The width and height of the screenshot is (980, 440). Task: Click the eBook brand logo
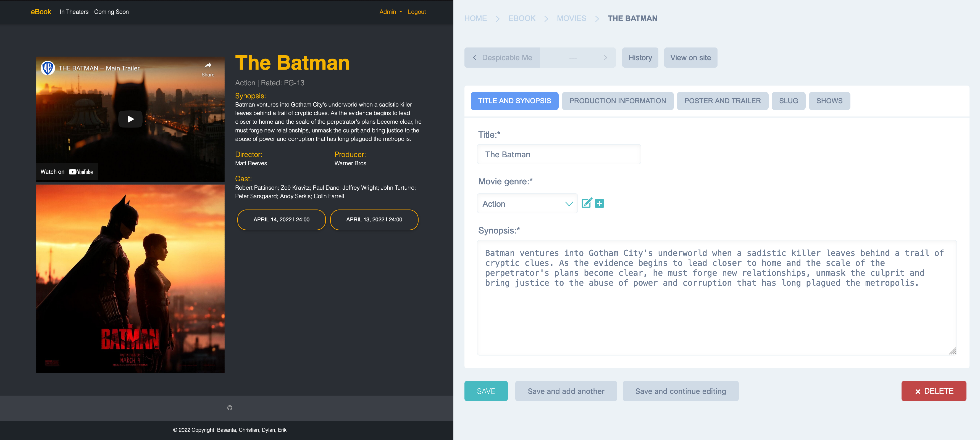click(x=41, y=12)
